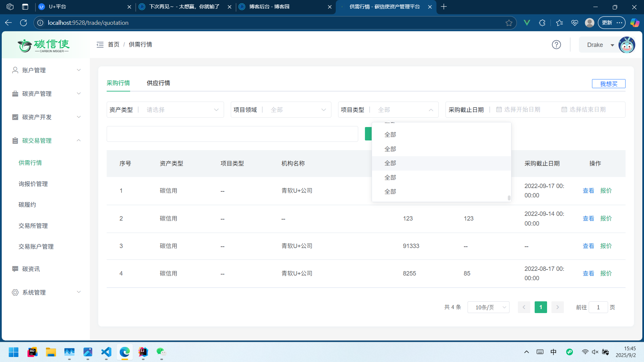Click the dropdown list scrollbar thumb

pos(509,198)
